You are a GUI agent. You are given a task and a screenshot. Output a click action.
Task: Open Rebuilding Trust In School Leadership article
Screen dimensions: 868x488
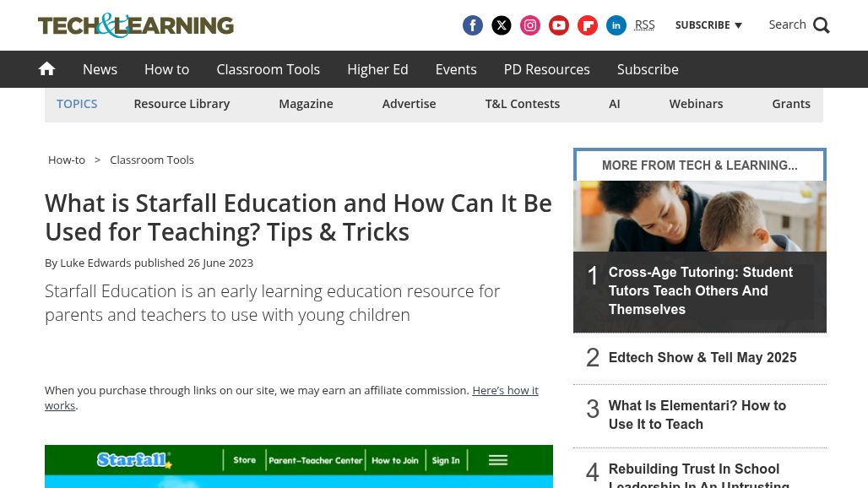[x=698, y=474]
